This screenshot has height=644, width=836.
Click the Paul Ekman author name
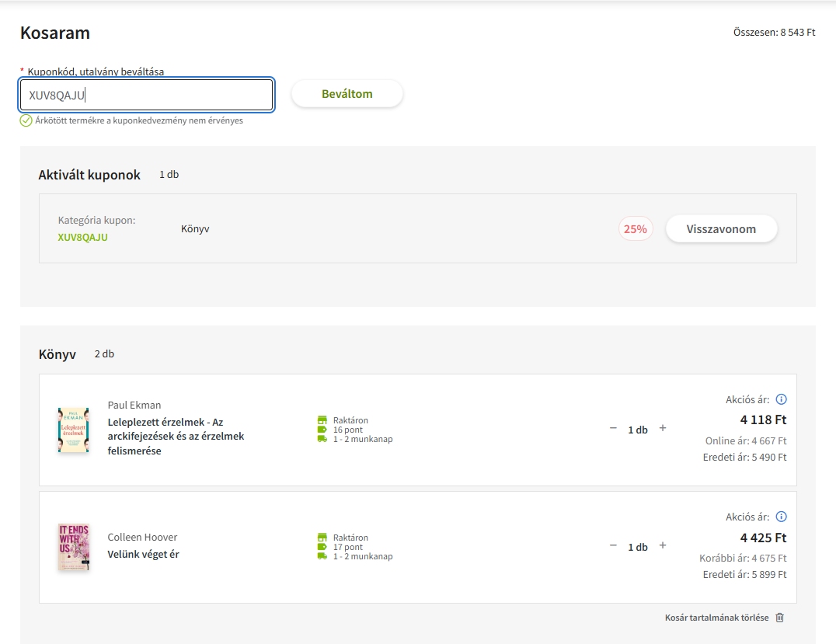point(134,405)
